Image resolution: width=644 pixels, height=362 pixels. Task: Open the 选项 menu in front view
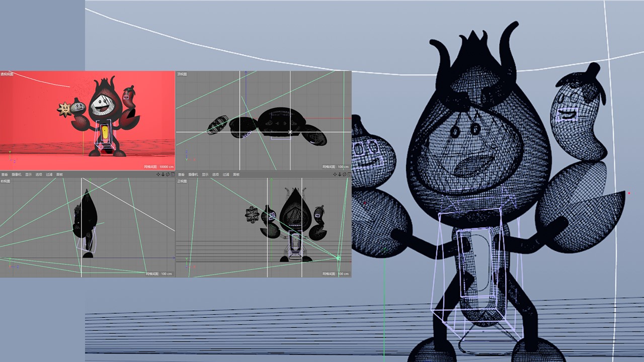coord(215,174)
